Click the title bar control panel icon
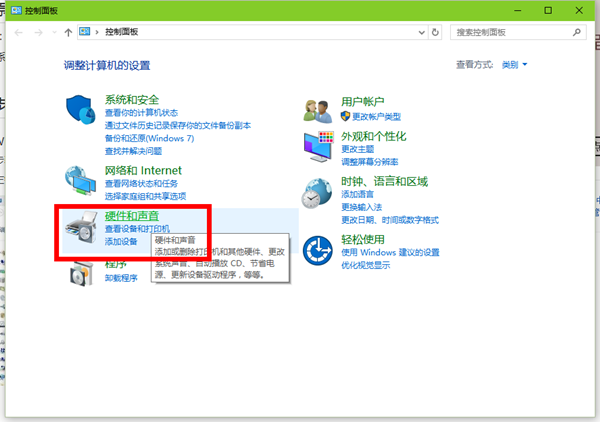This screenshot has height=422, width=600. pyautogui.click(x=16, y=10)
